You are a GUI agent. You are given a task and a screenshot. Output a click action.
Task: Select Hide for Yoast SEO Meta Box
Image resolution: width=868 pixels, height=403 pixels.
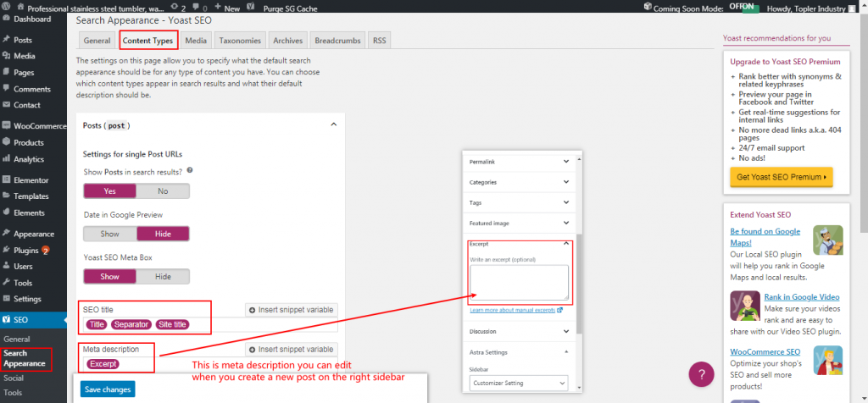coord(163,276)
